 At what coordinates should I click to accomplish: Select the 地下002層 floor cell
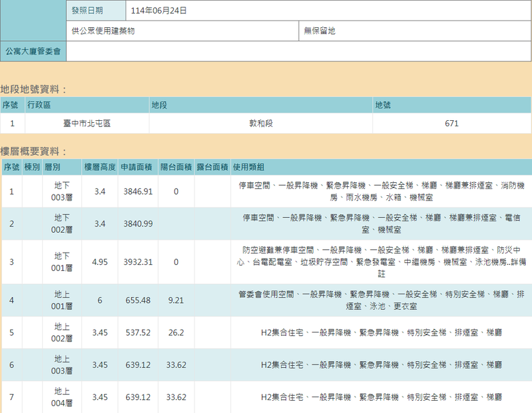pos(62,224)
